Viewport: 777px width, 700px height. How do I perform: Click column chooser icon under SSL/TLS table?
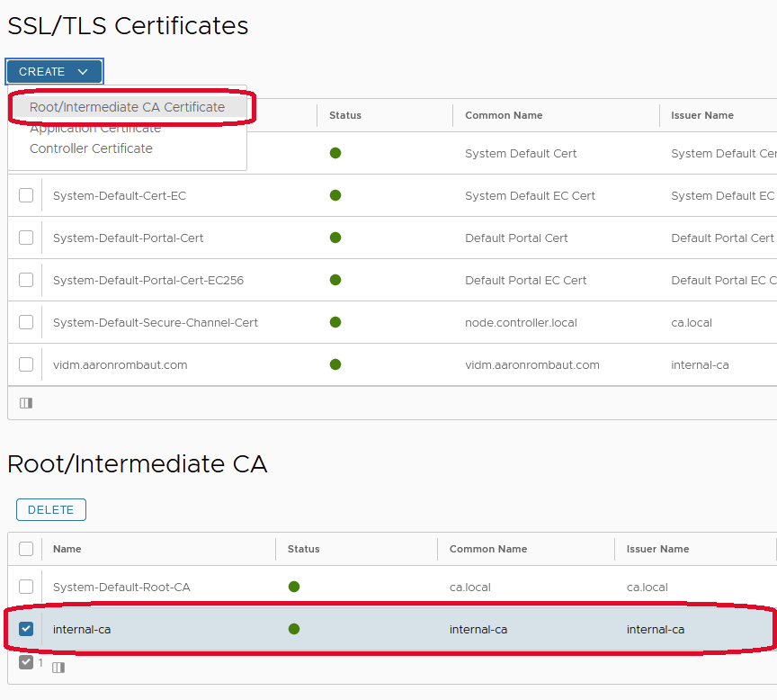[x=26, y=403]
